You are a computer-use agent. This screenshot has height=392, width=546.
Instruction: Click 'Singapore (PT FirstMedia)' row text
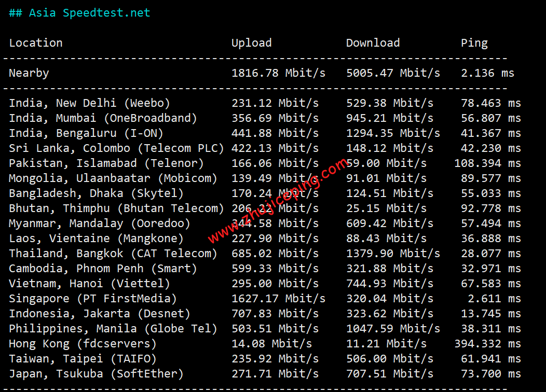coord(93,299)
